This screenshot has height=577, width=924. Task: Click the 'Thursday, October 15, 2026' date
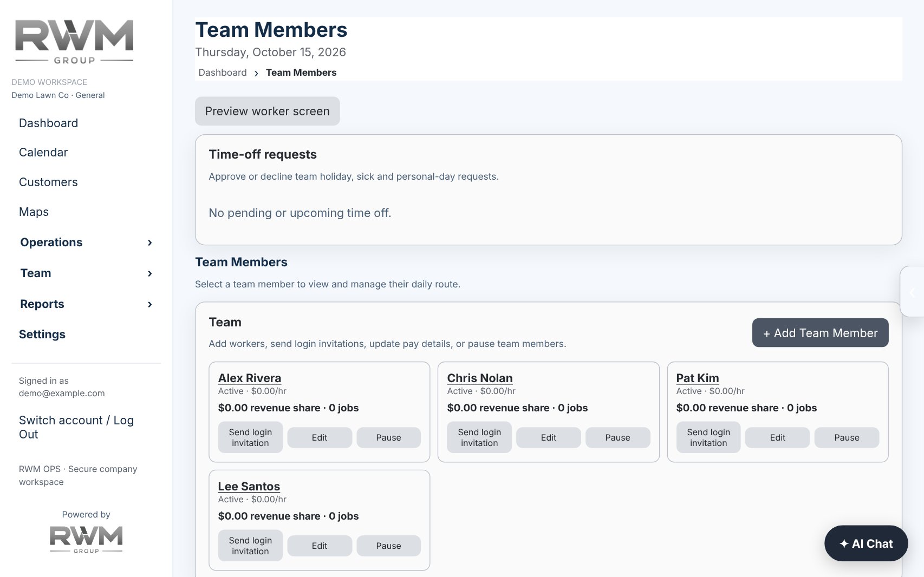pos(270,52)
